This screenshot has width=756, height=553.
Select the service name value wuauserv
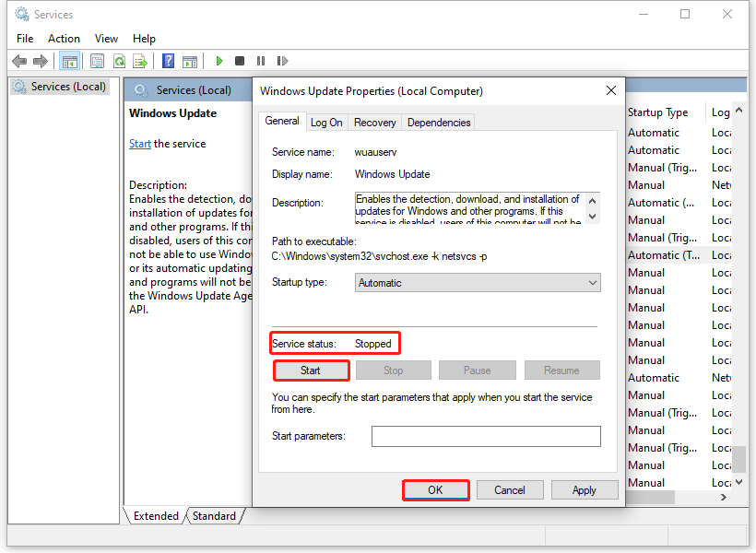pos(375,152)
